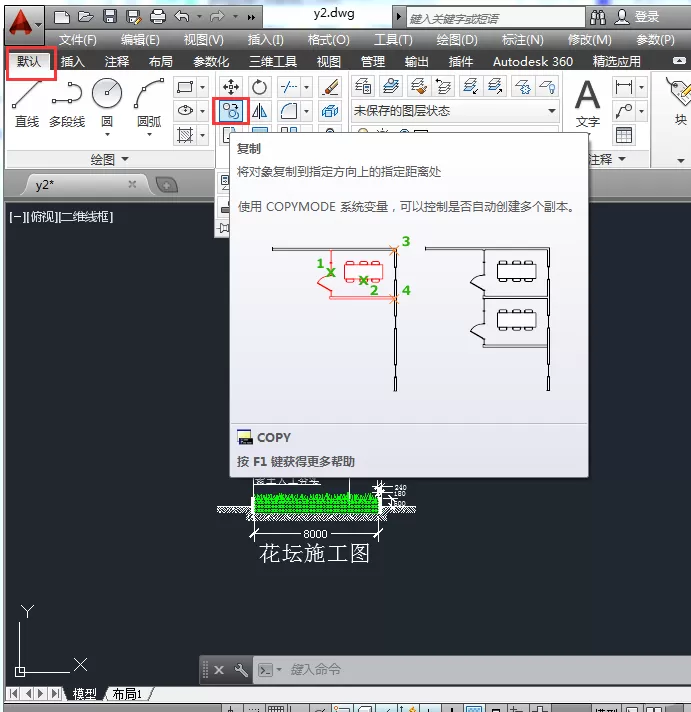691x712 pixels.
Task: Click the Linear dimension icon
Action: tap(623, 86)
